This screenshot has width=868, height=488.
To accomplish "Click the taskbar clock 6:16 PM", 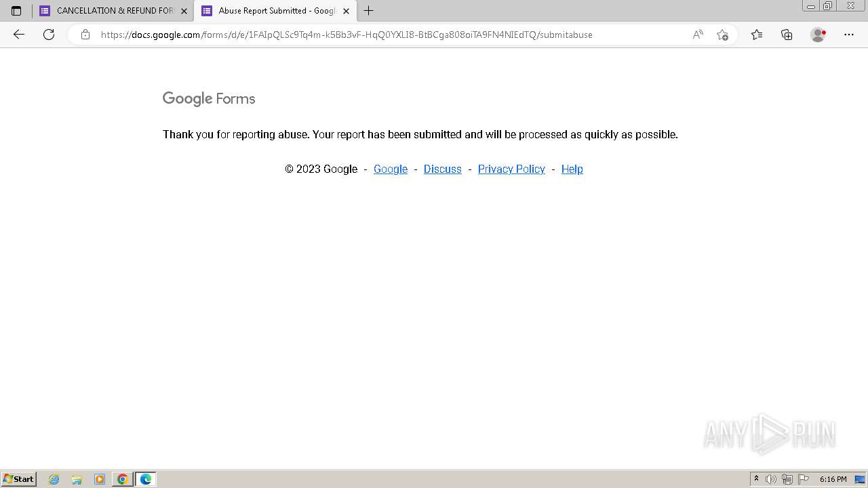I will [x=833, y=479].
